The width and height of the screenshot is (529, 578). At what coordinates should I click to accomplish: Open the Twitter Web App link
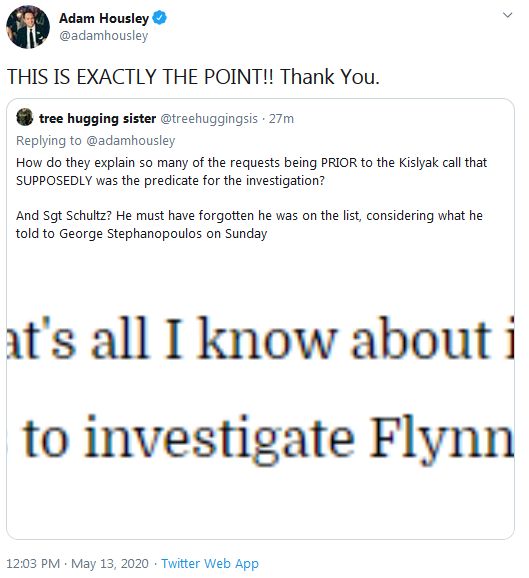(x=210, y=564)
